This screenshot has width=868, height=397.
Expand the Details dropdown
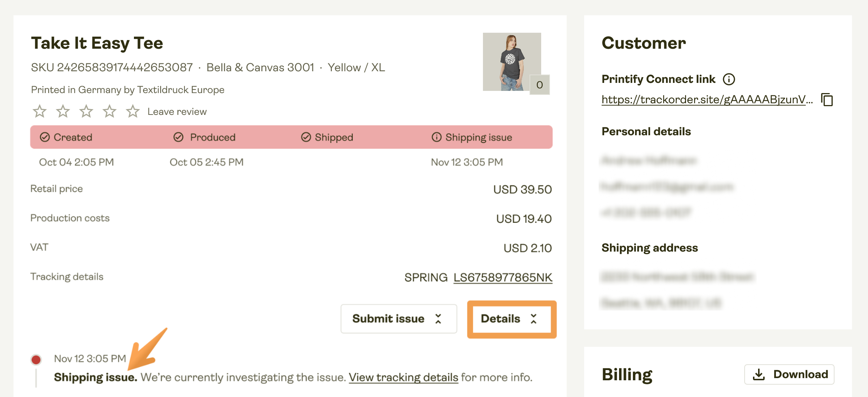click(x=511, y=318)
